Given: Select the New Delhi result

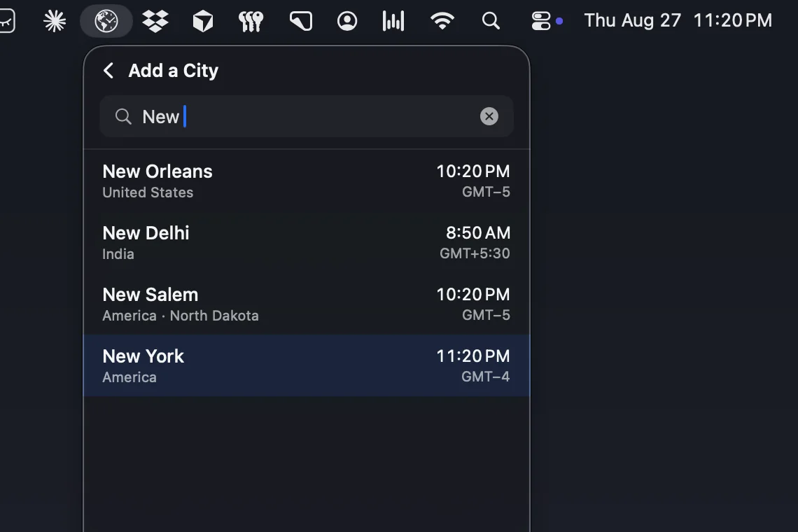Looking at the screenshot, I should [x=307, y=243].
